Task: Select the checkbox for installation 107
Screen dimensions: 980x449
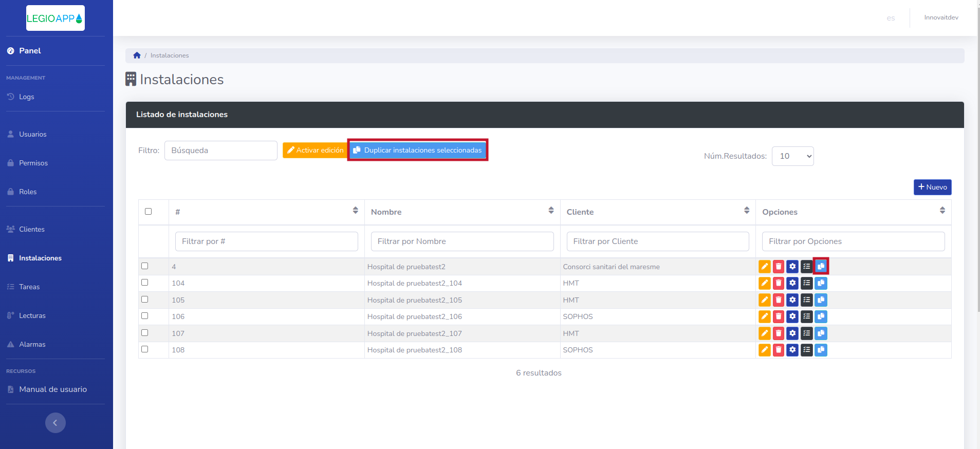Action: coord(145,333)
